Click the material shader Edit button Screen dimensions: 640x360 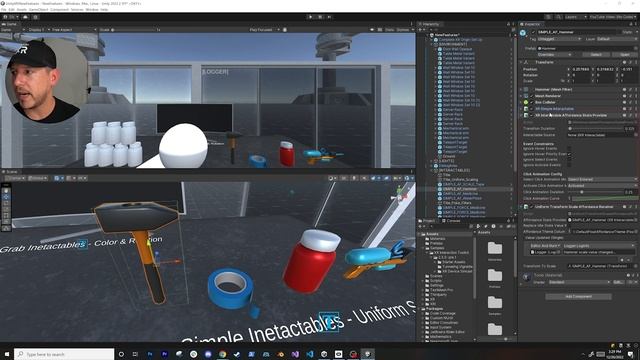point(618,282)
